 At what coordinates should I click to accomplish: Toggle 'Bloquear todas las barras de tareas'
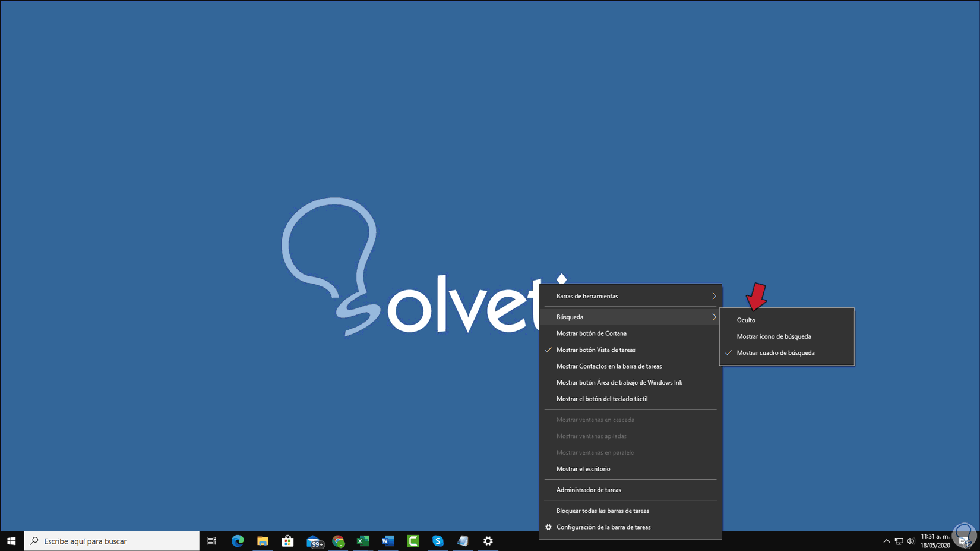pos(630,511)
